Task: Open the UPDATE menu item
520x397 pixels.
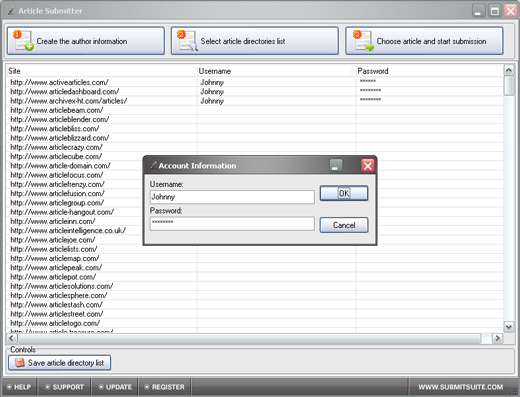Action: [x=115, y=387]
